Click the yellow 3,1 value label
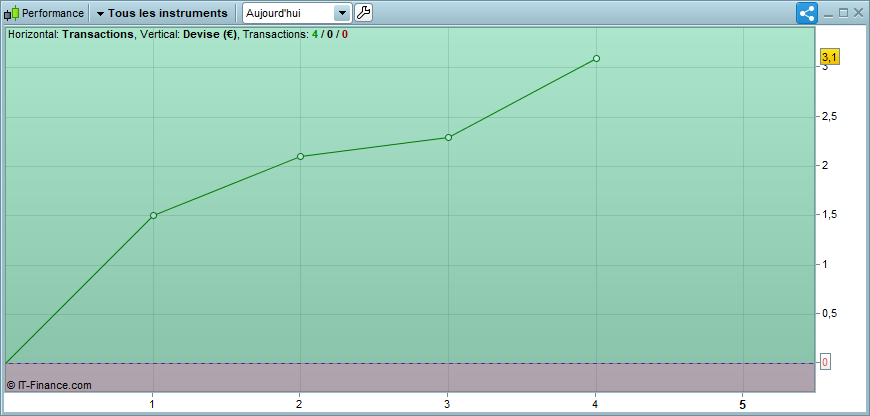The image size is (870, 416). click(829, 57)
